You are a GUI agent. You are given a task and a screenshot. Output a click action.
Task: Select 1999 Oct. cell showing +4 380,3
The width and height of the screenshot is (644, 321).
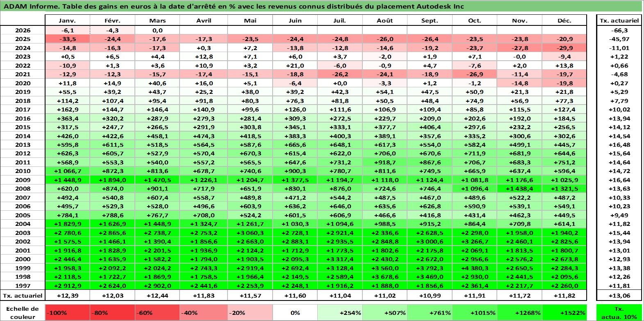(x=474, y=268)
